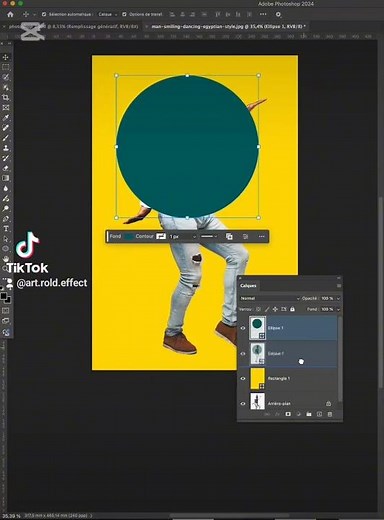Click the Ellipse 1 layer thumbnail
This screenshot has width=384, height=520.
(257, 328)
